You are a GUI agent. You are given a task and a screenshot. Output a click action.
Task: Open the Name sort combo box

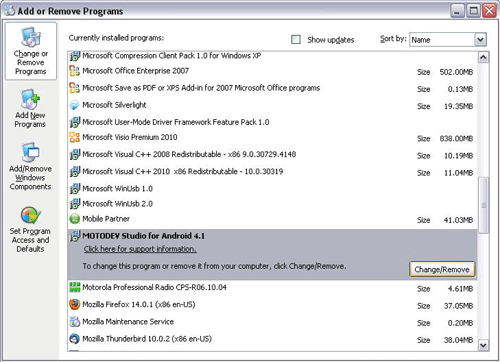pos(448,40)
